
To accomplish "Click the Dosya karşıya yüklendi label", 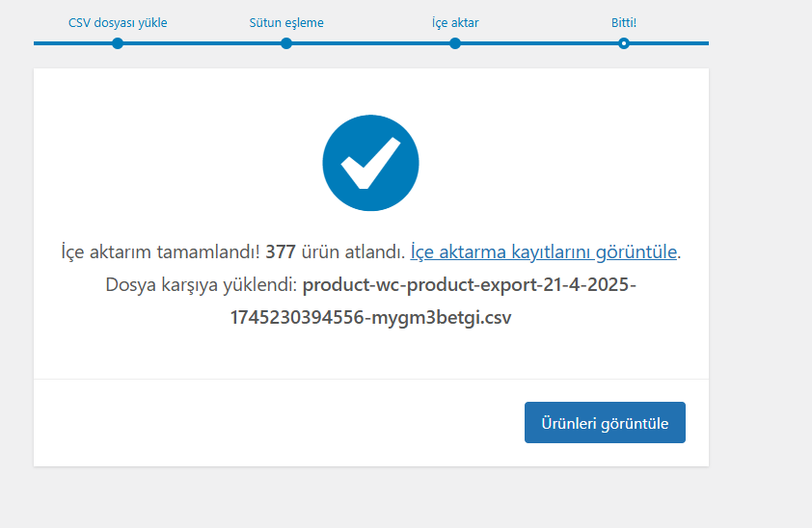I will [201, 285].
